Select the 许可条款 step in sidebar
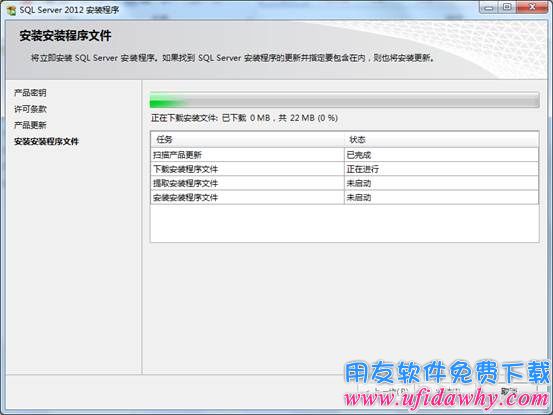 point(30,109)
